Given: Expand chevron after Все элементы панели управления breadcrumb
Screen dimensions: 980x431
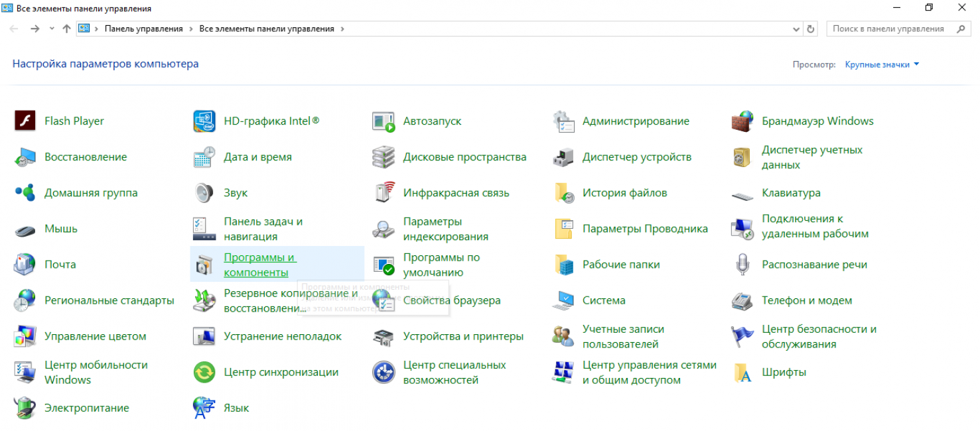Looking at the screenshot, I should pyautogui.click(x=342, y=29).
